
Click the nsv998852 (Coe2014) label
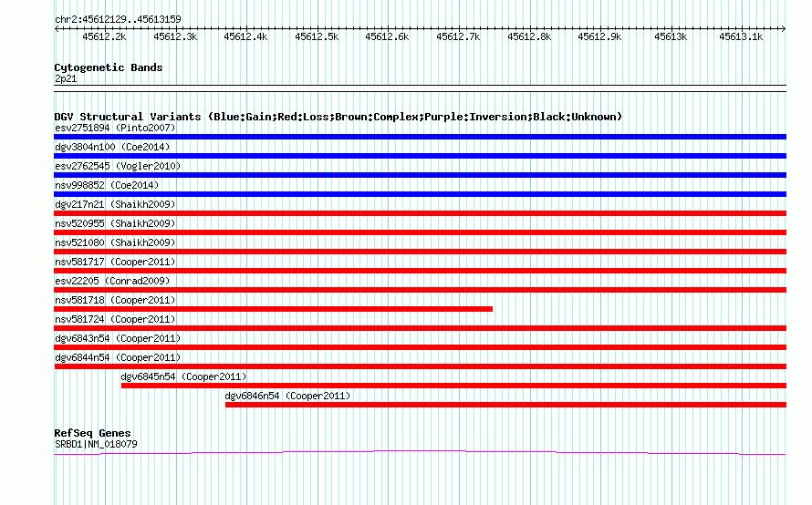(x=107, y=185)
